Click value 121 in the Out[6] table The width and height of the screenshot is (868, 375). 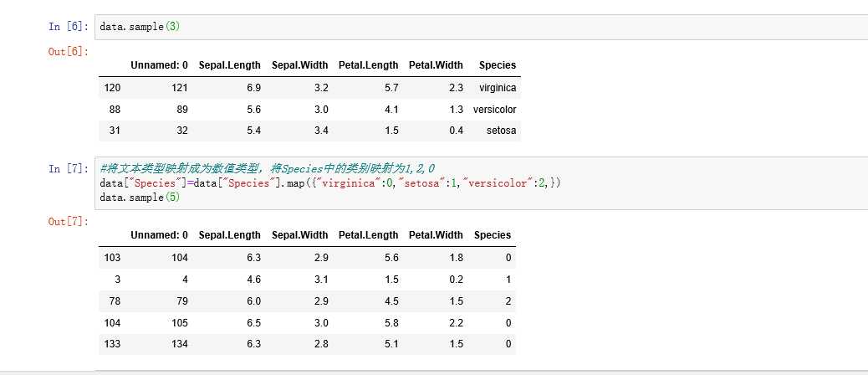179,88
